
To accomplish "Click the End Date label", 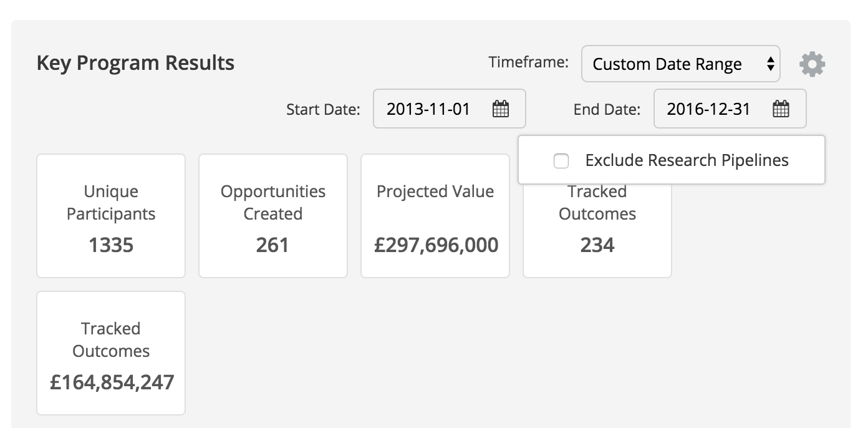I will [x=607, y=110].
